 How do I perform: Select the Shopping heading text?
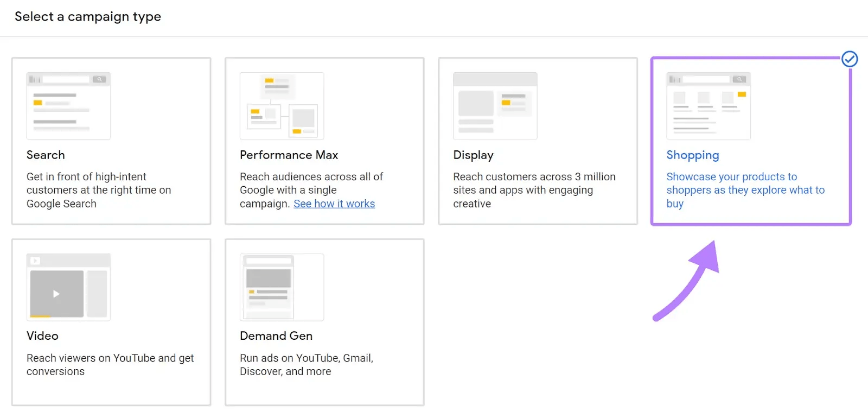pos(692,155)
